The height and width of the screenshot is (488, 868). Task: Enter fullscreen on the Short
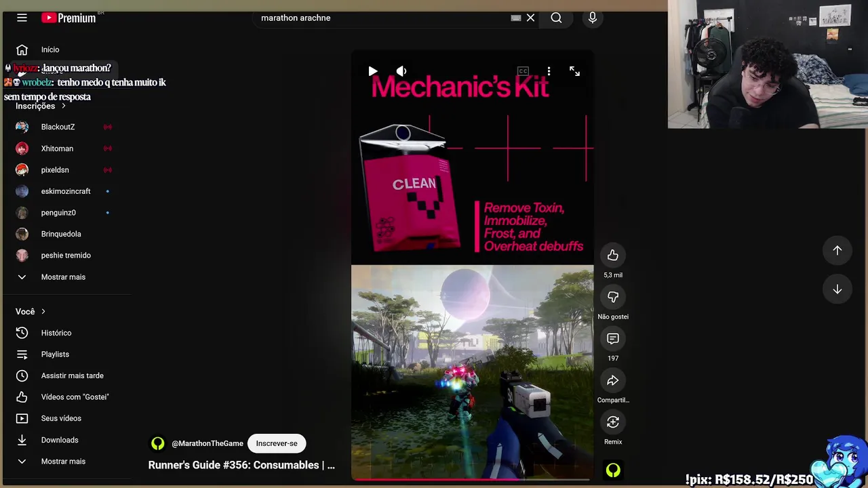pyautogui.click(x=574, y=71)
